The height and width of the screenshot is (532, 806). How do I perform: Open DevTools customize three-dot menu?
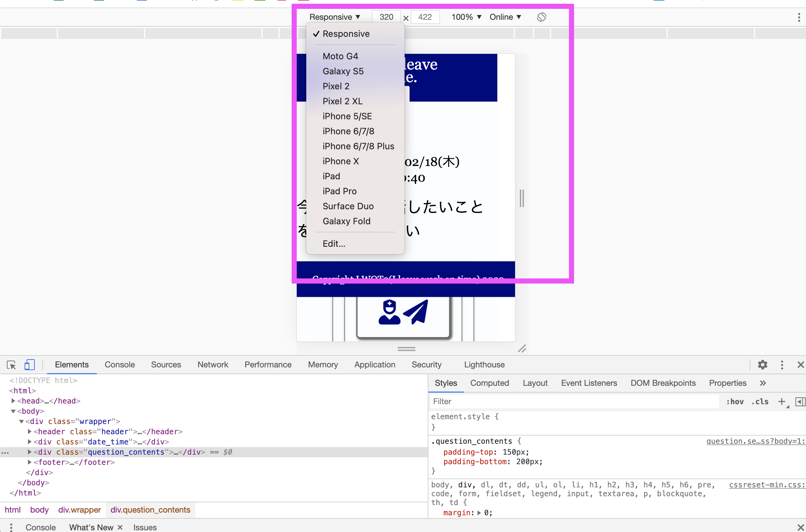point(782,365)
